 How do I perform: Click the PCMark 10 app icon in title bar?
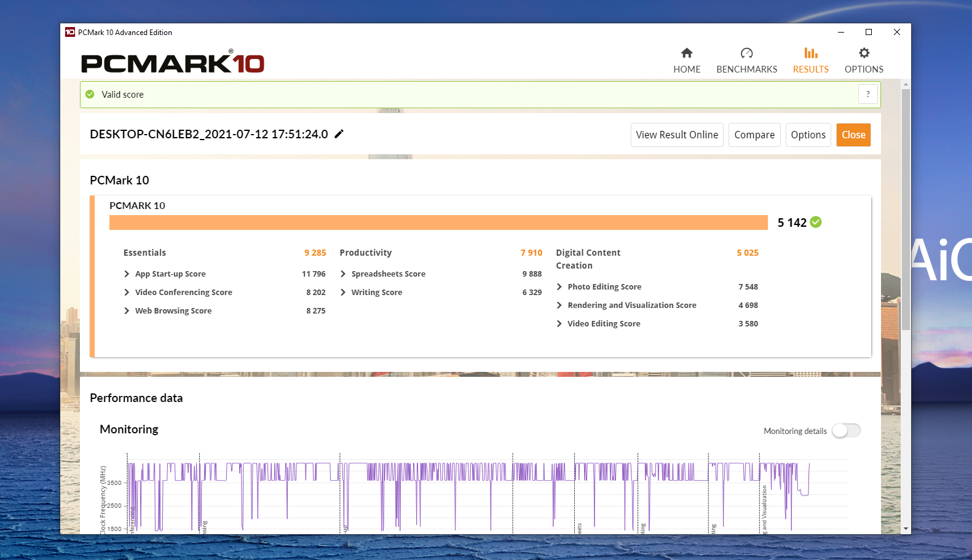click(70, 32)
